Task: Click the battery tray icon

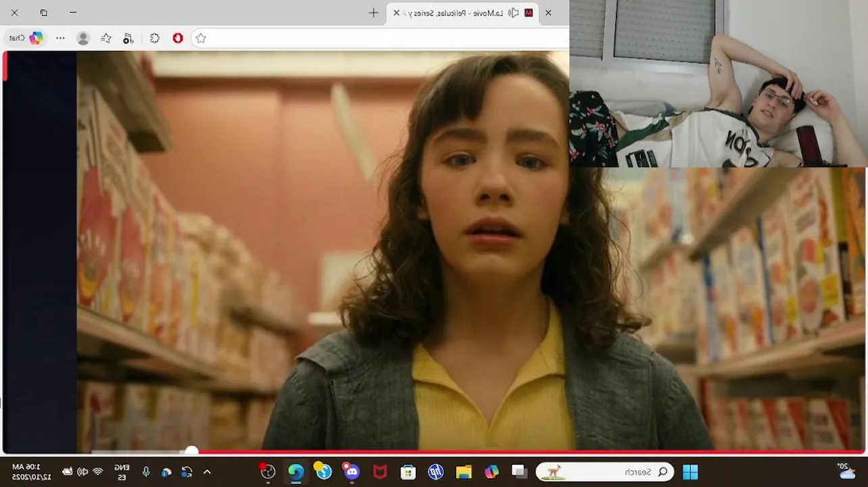Action: pyautogui.click(x=67, y=471)
